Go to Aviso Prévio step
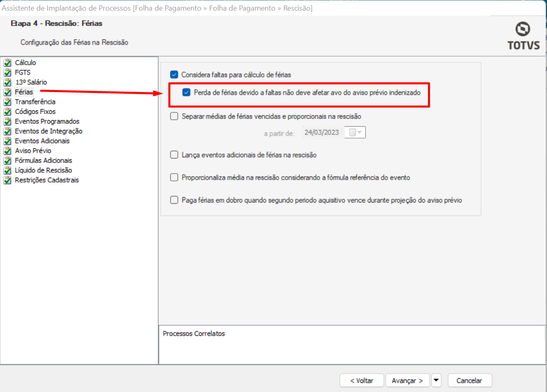The image size is (547, 392). click(x=33, y=151)
